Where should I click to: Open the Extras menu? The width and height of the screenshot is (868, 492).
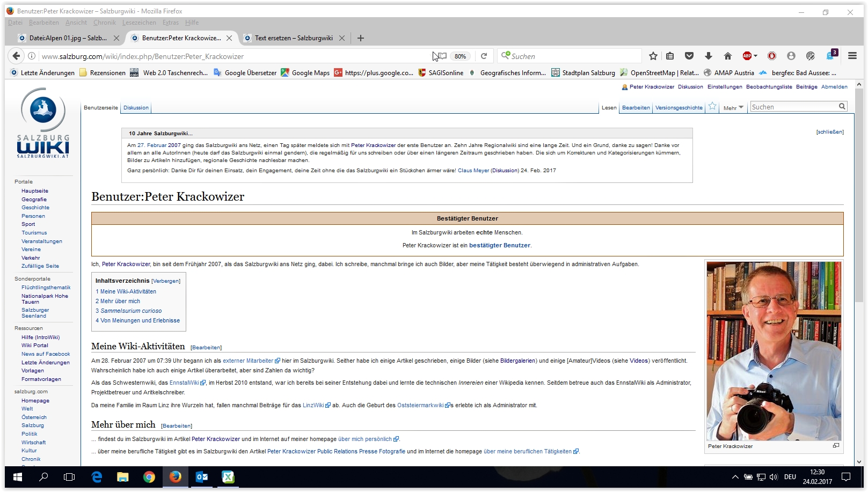pos(171,23)
